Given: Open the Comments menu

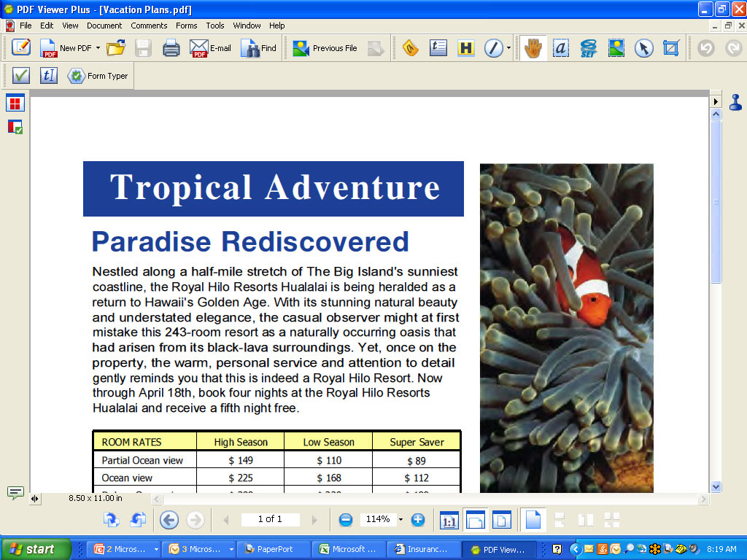Looking at the screenshot, I should coord(149,26).
